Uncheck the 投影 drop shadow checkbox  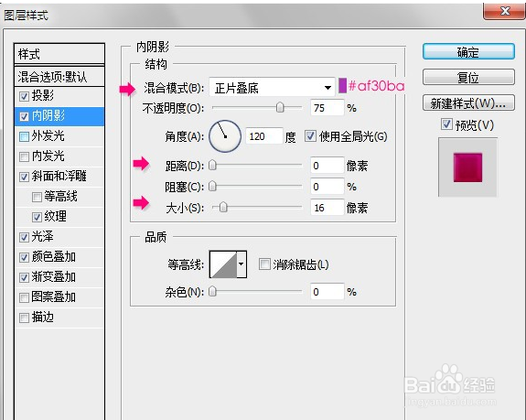24,97
